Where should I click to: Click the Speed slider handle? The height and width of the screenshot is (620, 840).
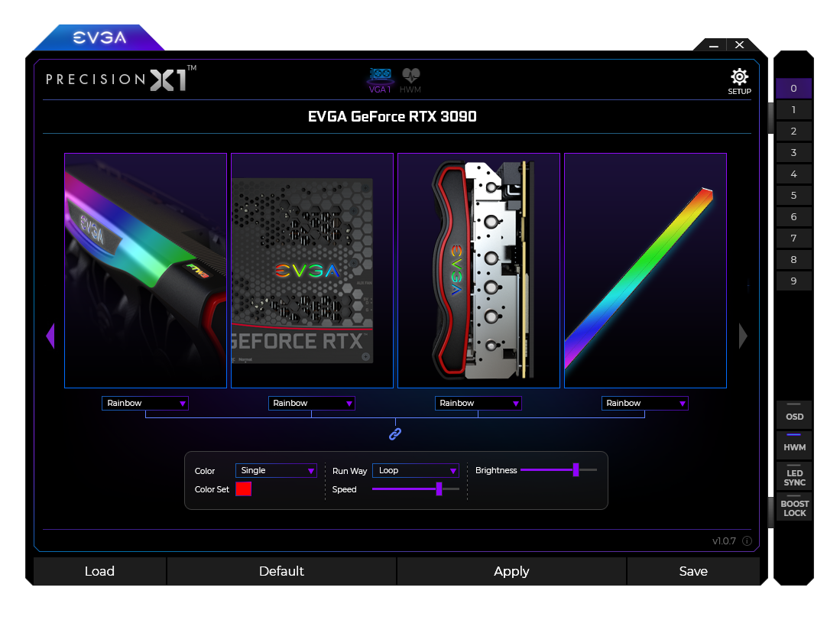pos(439,489)
